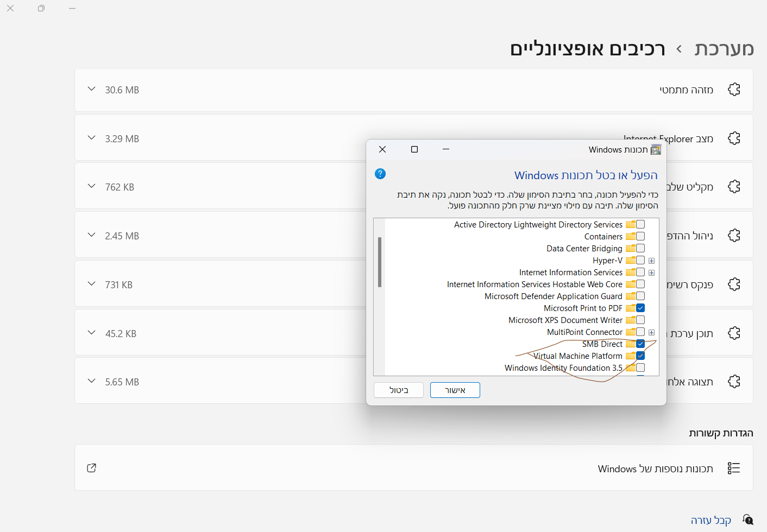Uncheck Microsoft Print to PDF

pos(640,308)
